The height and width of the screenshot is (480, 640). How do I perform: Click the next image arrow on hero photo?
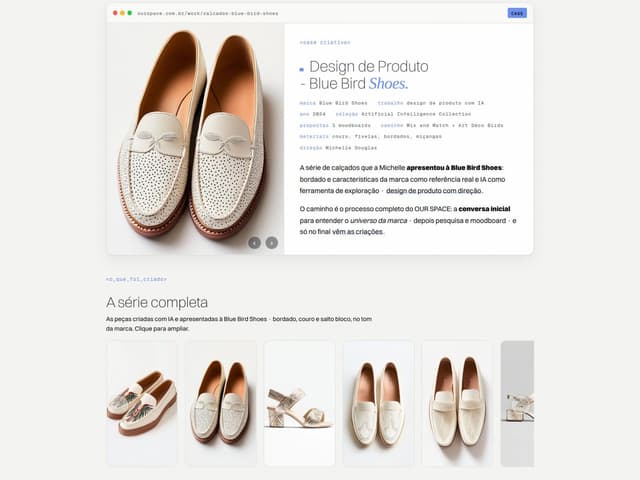click(272, 243)
